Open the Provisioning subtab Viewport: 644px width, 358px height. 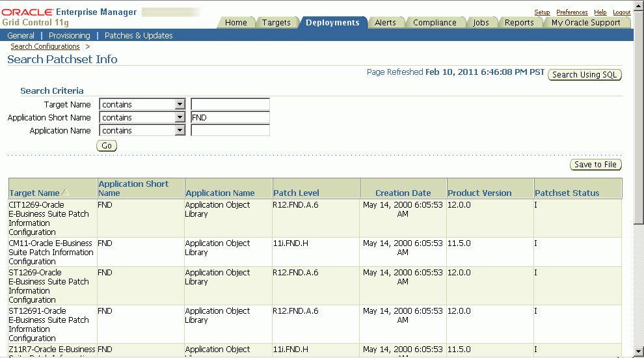click(x=70, y=35)
